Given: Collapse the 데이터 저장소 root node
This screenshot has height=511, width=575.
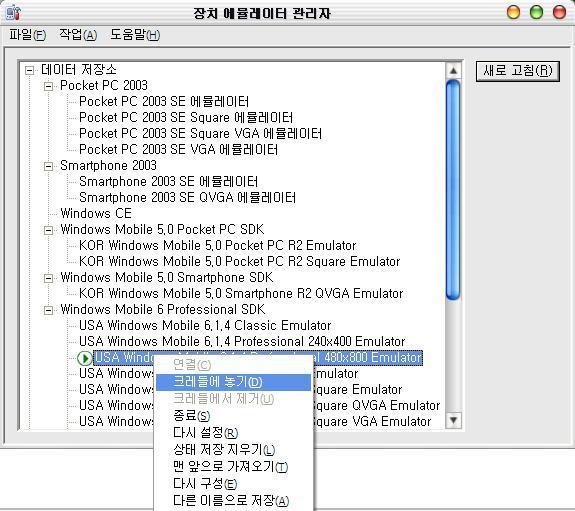Looking at the screenshot, I should coord(30,70).
